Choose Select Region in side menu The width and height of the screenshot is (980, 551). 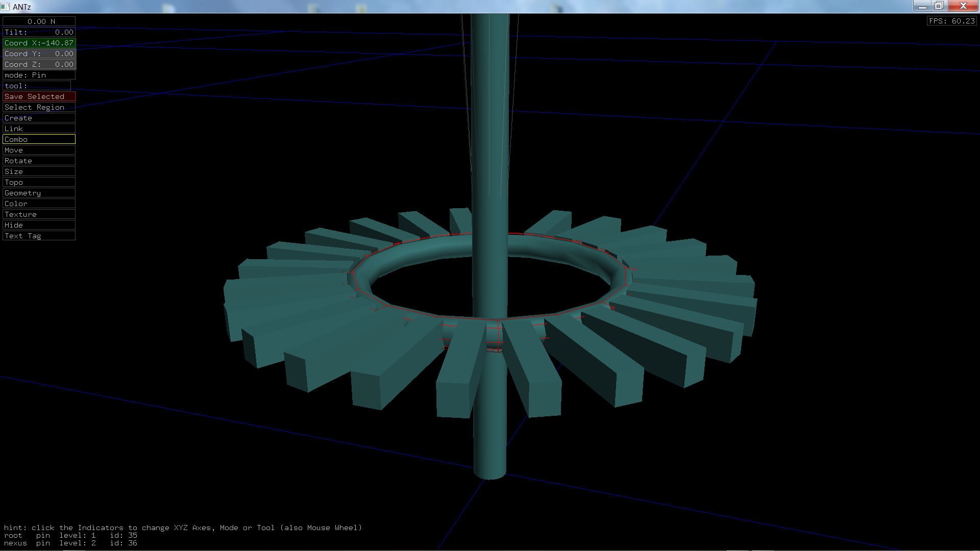click(x=39, y=107)
